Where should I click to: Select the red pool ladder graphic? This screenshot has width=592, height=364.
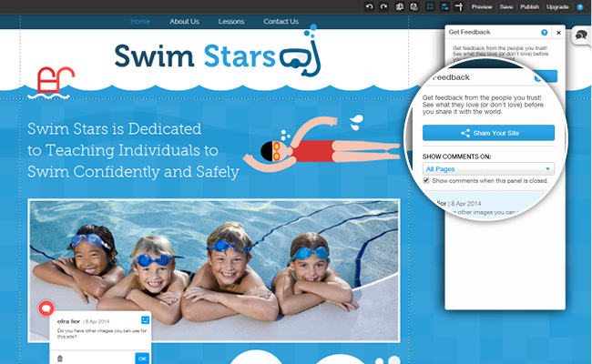pyautogui.click(x=51, y=83)
